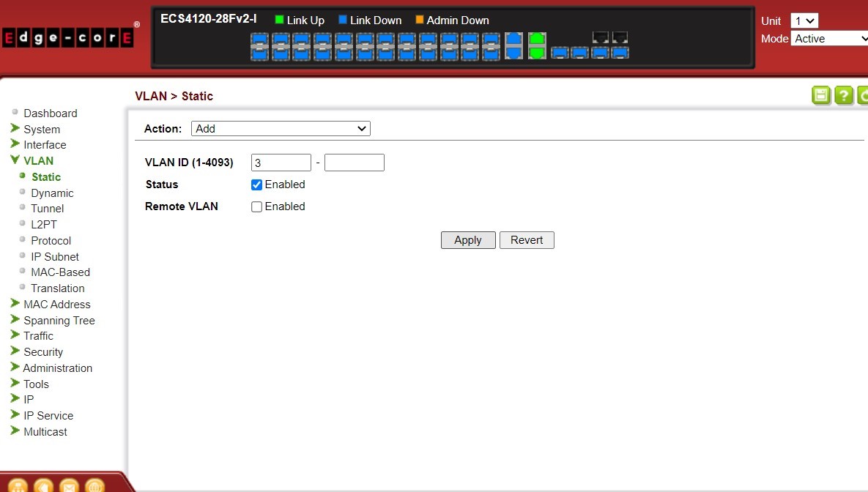The height and width of the screenshot is (492, 868).
Task: Expand the Security menu
Action: tap(43, 352)
